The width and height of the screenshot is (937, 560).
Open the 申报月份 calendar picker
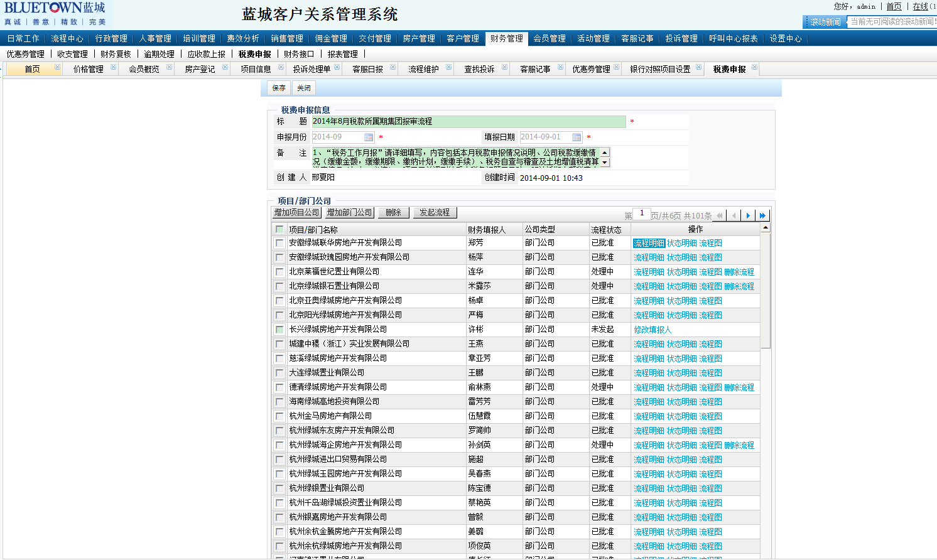pyautogui.click(x=369, y=137)
